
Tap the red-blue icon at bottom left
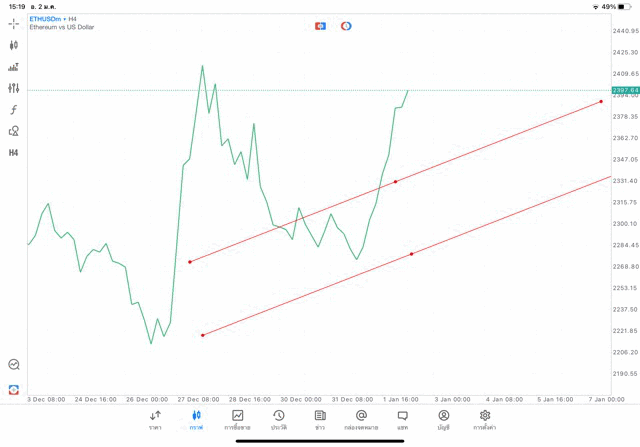14,389
